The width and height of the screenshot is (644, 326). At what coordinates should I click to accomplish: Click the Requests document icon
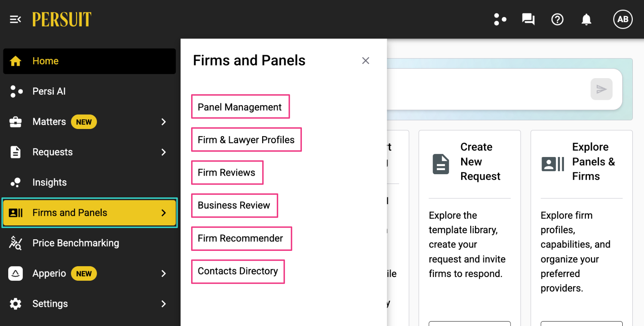click(x=15, y=152)
